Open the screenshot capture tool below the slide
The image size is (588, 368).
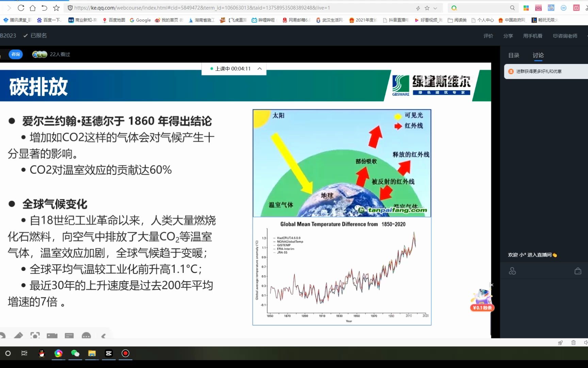point(35,336)
